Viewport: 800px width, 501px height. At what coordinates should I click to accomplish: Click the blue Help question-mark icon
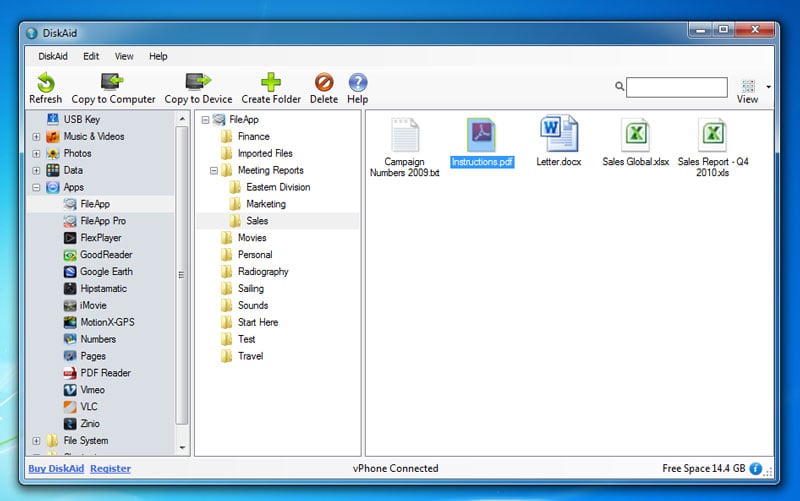coord(358,82)
